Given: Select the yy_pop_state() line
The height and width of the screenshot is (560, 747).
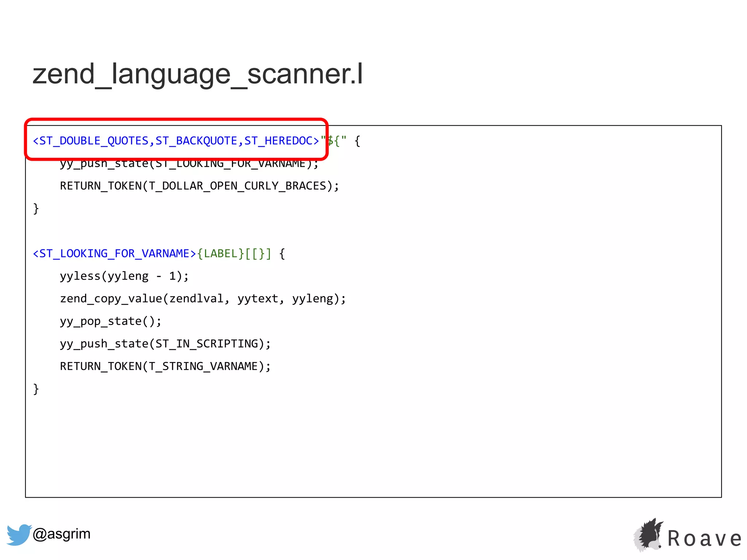Looking at the screenshot, I should (111, 321).
